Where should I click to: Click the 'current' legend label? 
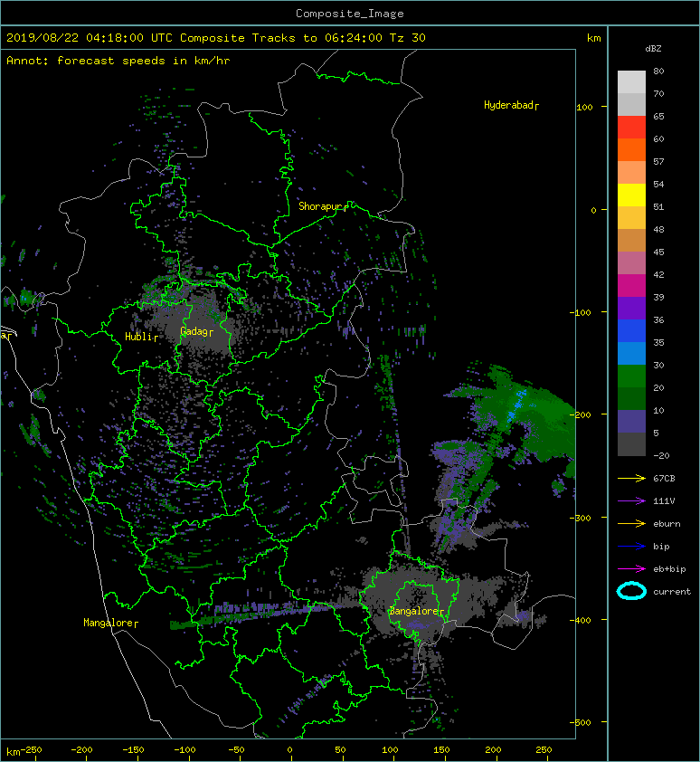[672, 592]
